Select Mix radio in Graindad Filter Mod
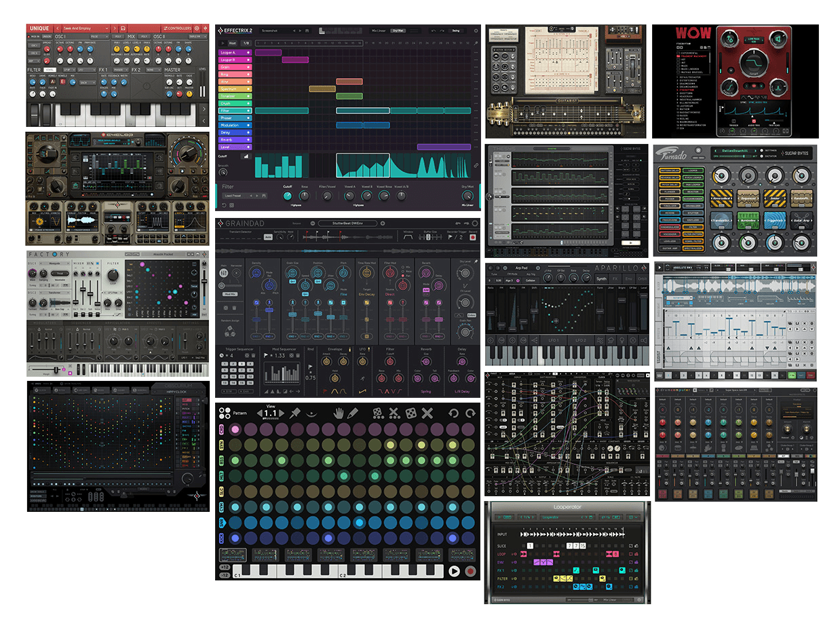This screenshot has height=630, width=840. point(403,267)
